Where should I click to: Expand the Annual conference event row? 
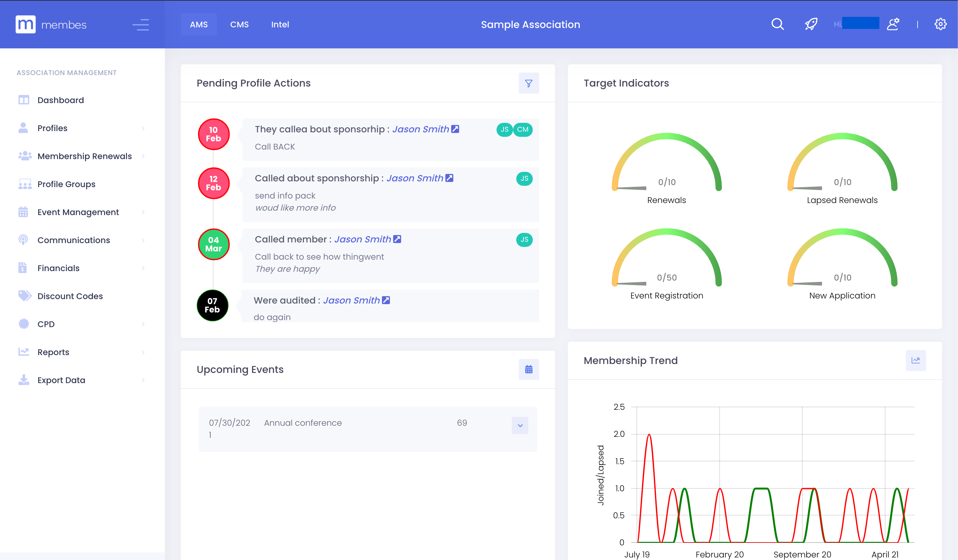[x=520, y=425]
